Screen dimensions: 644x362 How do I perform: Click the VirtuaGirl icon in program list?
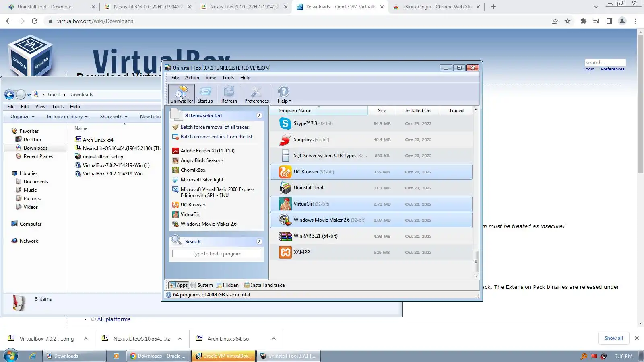click(285, 204)
